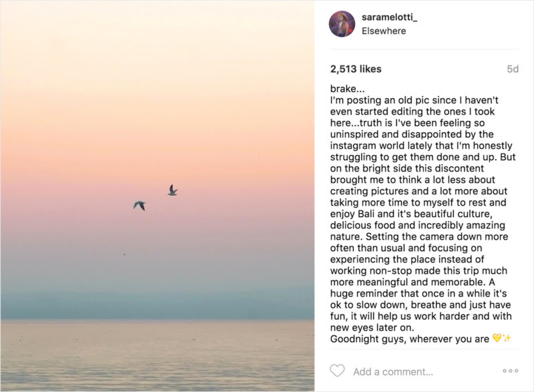Viewport: 534px width, 392px height.
Task: Click the word Bali in caption
Action: coord(366,214)
